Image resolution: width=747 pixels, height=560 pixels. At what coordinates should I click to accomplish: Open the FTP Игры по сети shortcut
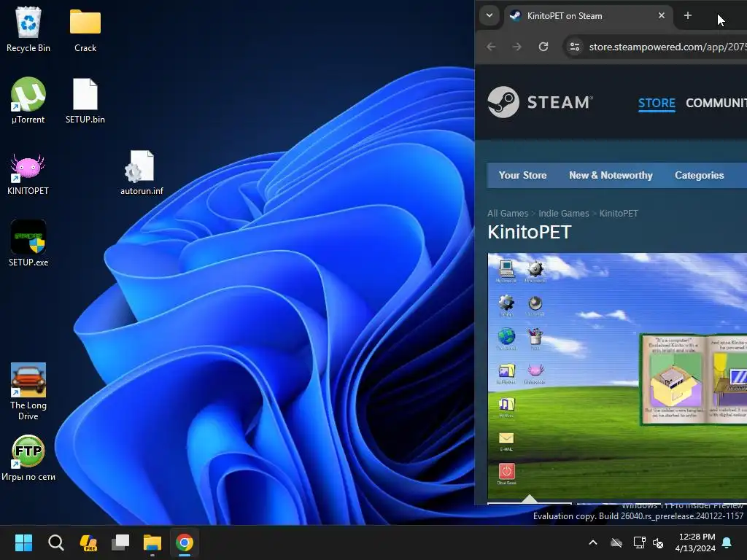[28, 458]
